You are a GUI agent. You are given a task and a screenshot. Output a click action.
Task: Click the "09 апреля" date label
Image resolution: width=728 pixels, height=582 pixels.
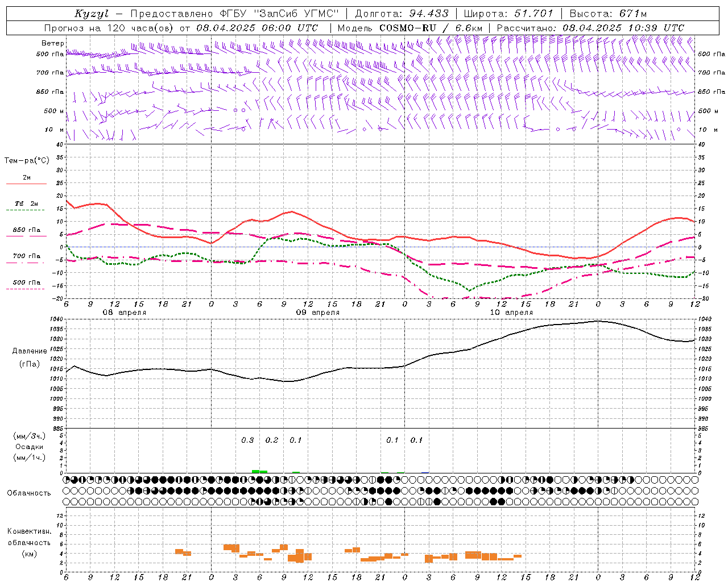(x=318, y=313)
